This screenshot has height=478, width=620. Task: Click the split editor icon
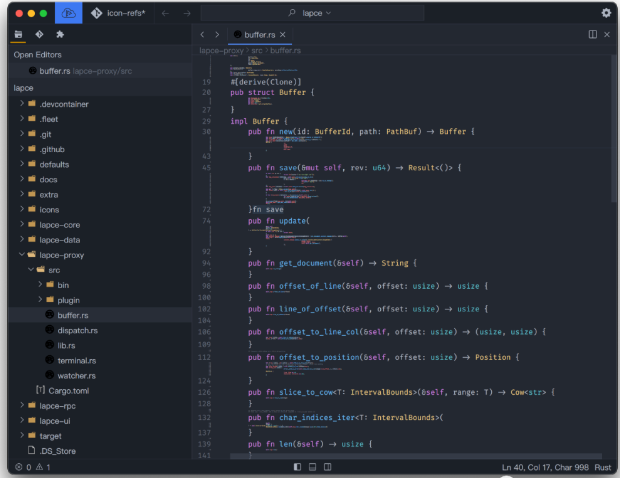(x=593, y=34)
